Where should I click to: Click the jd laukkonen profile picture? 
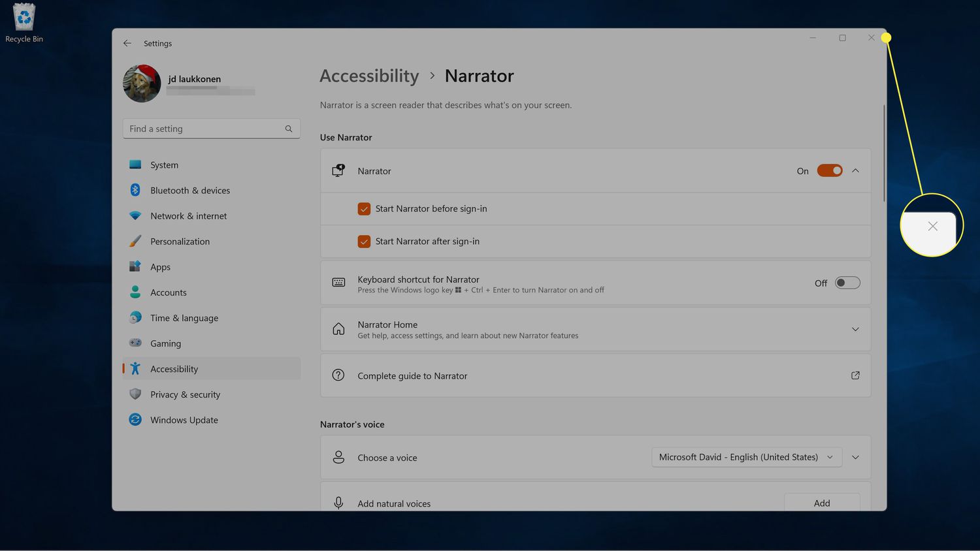click(x=142, y=84)
